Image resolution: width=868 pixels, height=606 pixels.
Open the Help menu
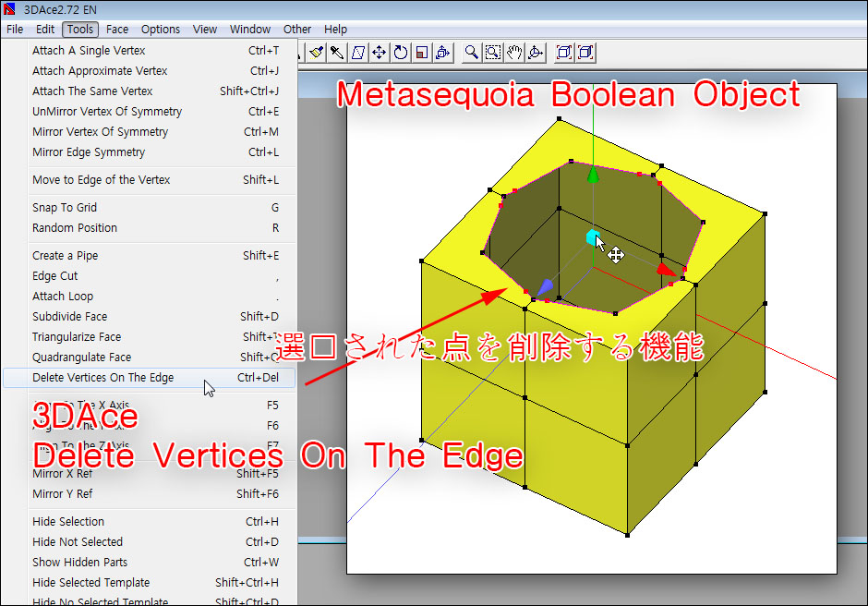pos(335,30)
